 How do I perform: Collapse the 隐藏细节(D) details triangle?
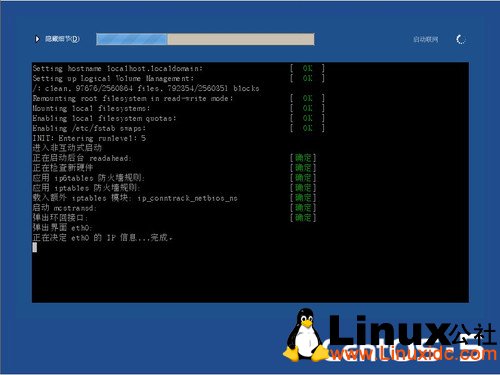(37, 39)
